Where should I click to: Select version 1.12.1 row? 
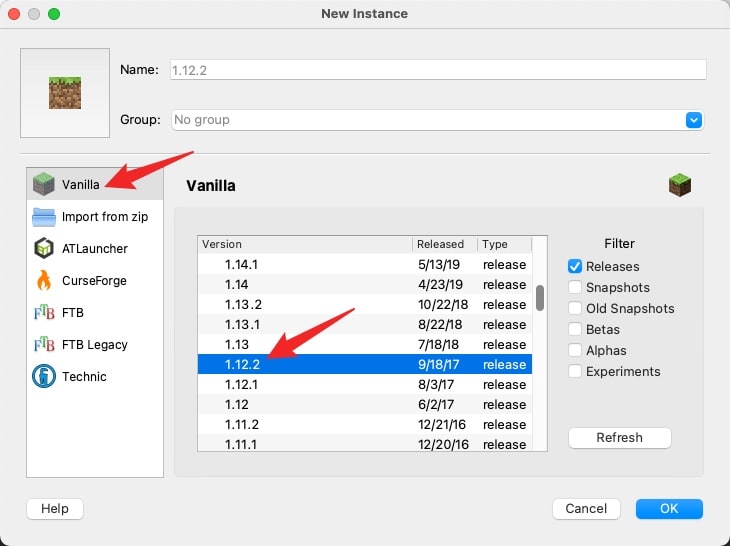[x=365, y=384]
